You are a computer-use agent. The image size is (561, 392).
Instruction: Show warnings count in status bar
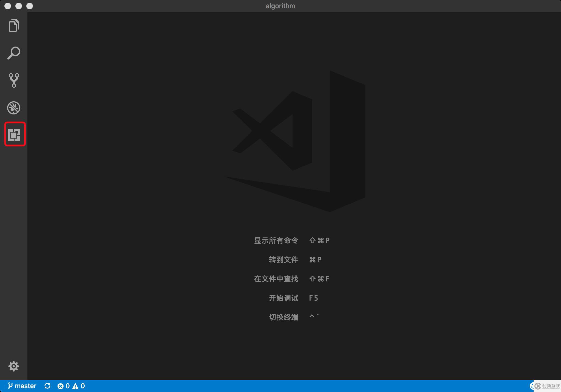(x=79, y=386)
